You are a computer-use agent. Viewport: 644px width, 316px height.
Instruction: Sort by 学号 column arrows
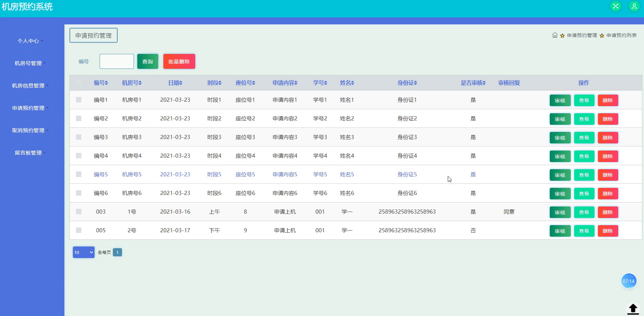pyautogui.click(x=326, y=83)
